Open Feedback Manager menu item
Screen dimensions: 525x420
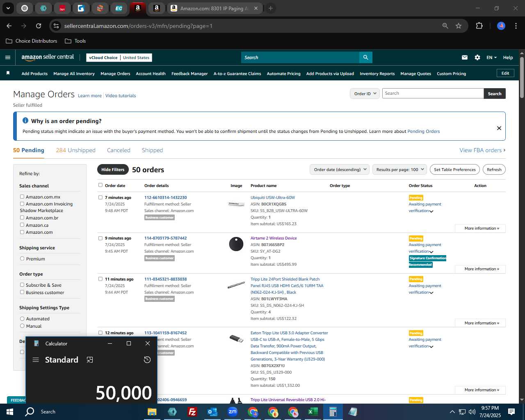[x=189, y=74]
